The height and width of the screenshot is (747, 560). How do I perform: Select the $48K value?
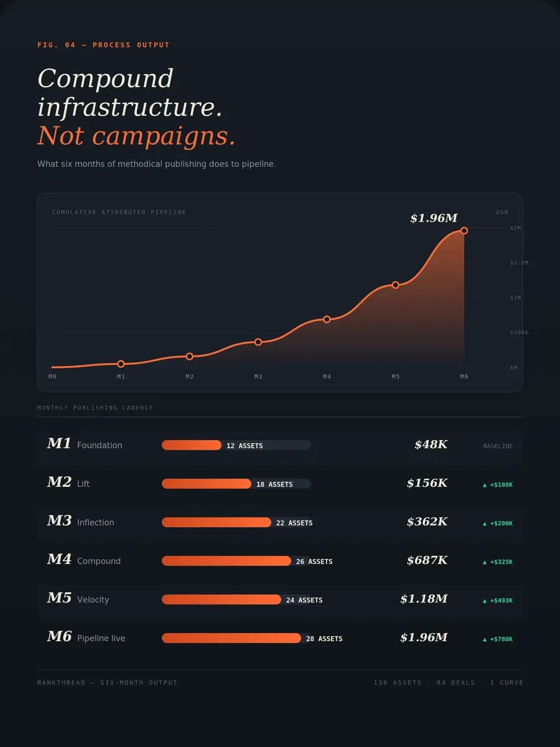pyautogui.click(x=431, y=444)
